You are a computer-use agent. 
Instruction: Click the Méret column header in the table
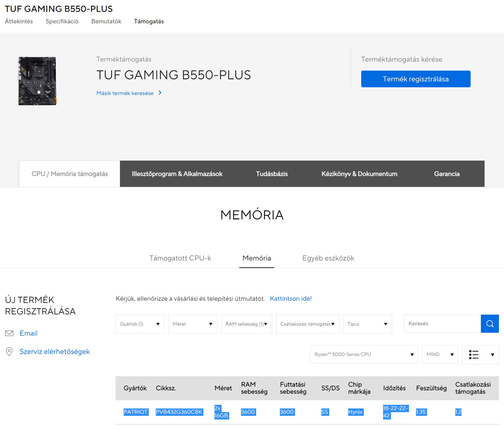[223, 388]
